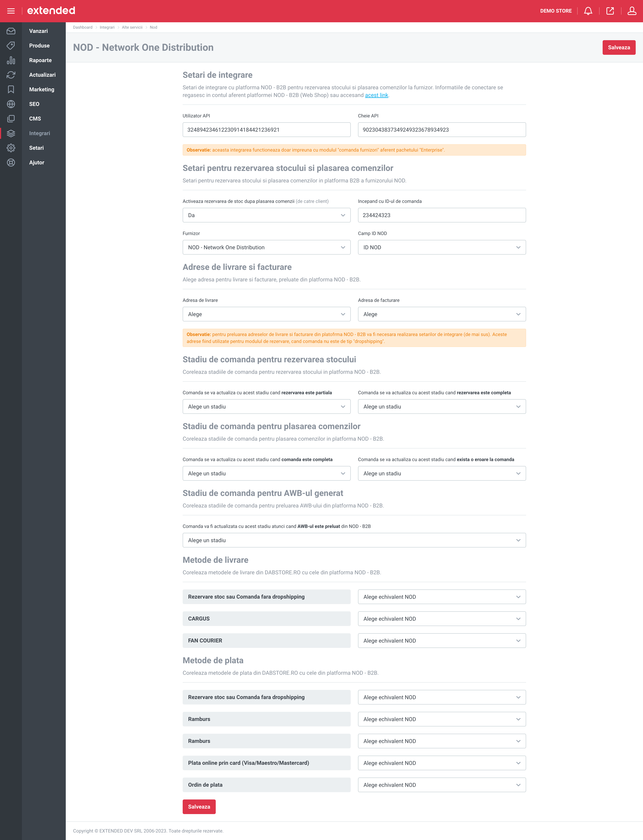Focus the Cheie API field

coord(442,130)
